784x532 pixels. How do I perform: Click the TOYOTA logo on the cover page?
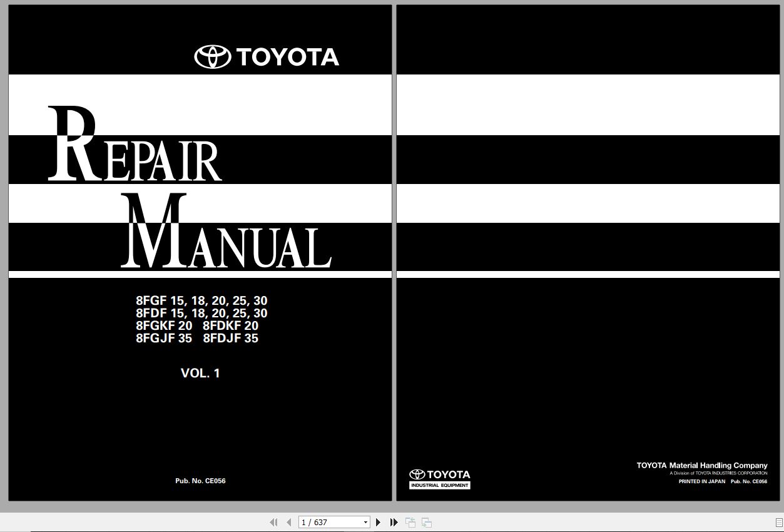267,57
